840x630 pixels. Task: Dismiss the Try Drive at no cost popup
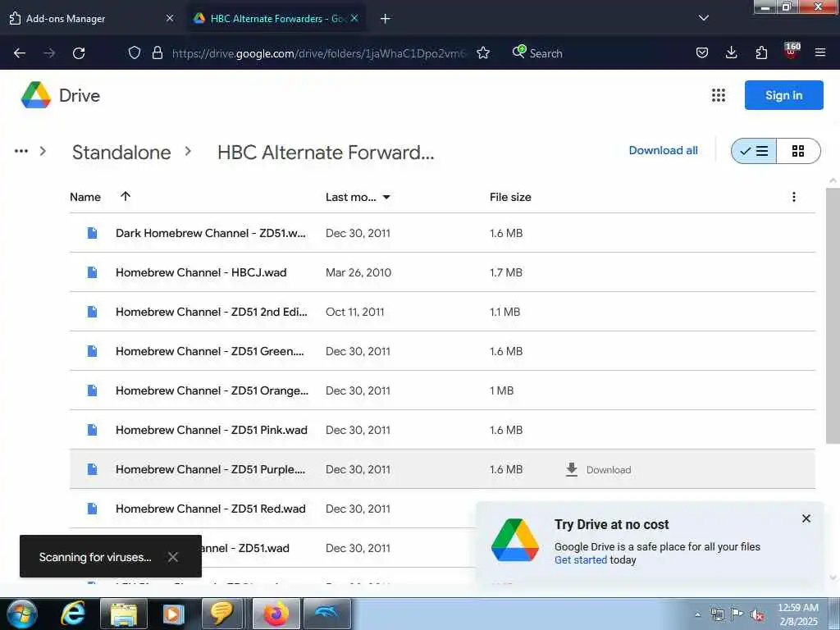point(806,518)
